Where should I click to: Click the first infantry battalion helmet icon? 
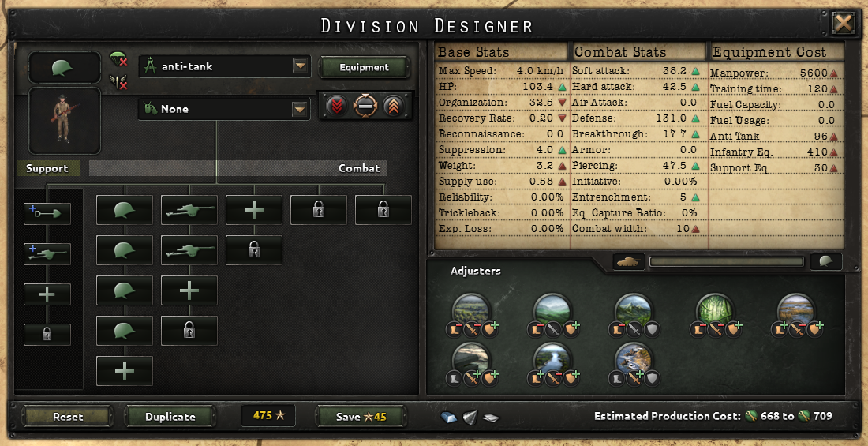[125, 210]
